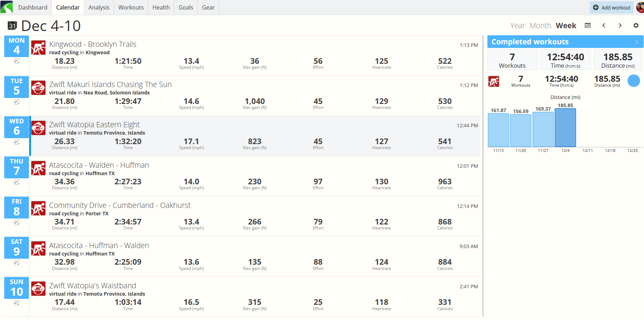The width and height of the screenshot is (644, 320).
Task: Switch calendar to Year view
Action: pos(518,25)
